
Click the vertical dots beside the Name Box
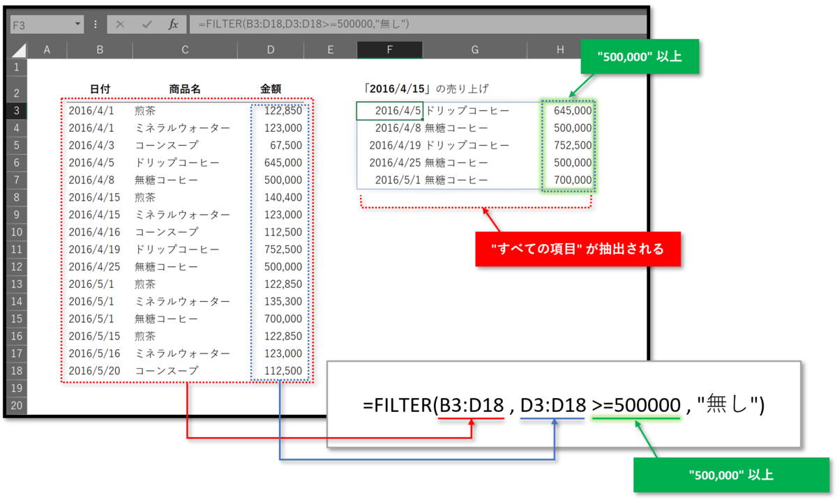coord(95,23)
